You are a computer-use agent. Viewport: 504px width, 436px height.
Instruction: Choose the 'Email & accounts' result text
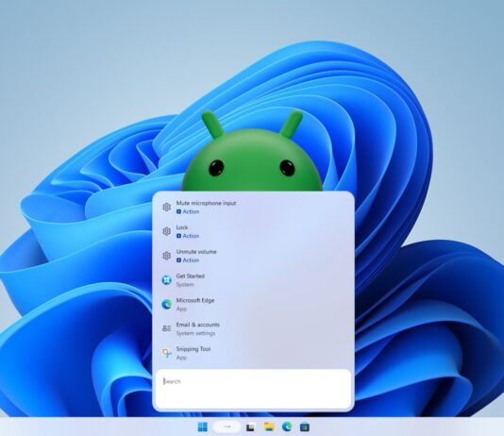(197, 325)
